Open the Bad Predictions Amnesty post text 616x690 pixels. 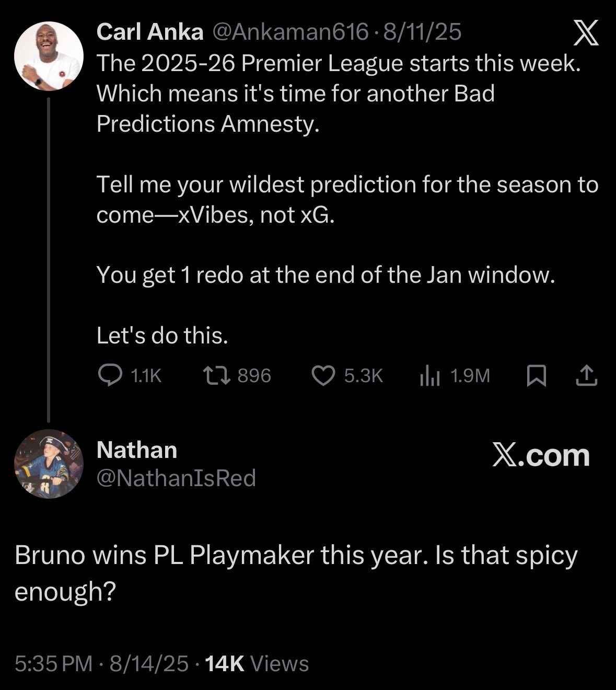click(339, 94)
